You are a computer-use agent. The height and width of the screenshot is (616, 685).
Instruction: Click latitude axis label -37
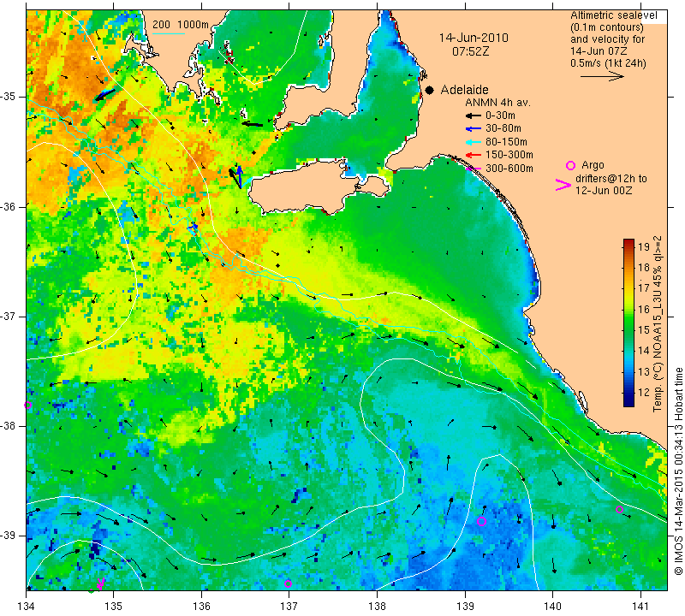9,316
